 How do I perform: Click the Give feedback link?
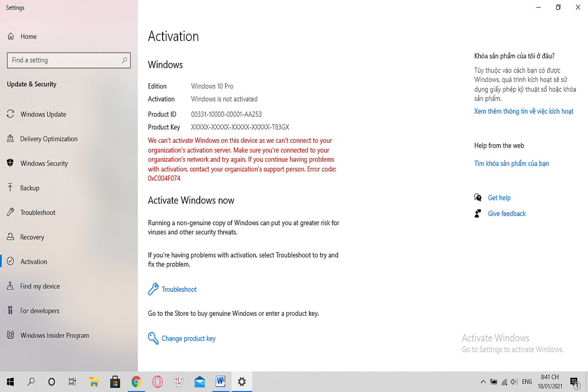pyautogui.click(x=507, y=214)
